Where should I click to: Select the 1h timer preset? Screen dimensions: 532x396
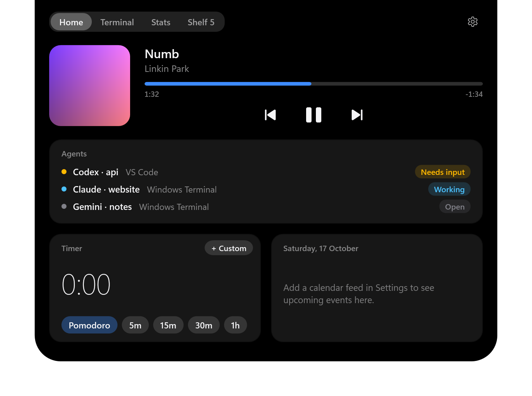coord(235,325)
